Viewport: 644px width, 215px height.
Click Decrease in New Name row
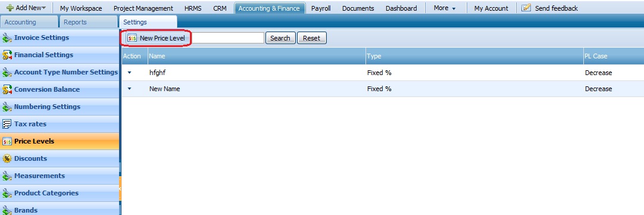click(x=598, y=89)
